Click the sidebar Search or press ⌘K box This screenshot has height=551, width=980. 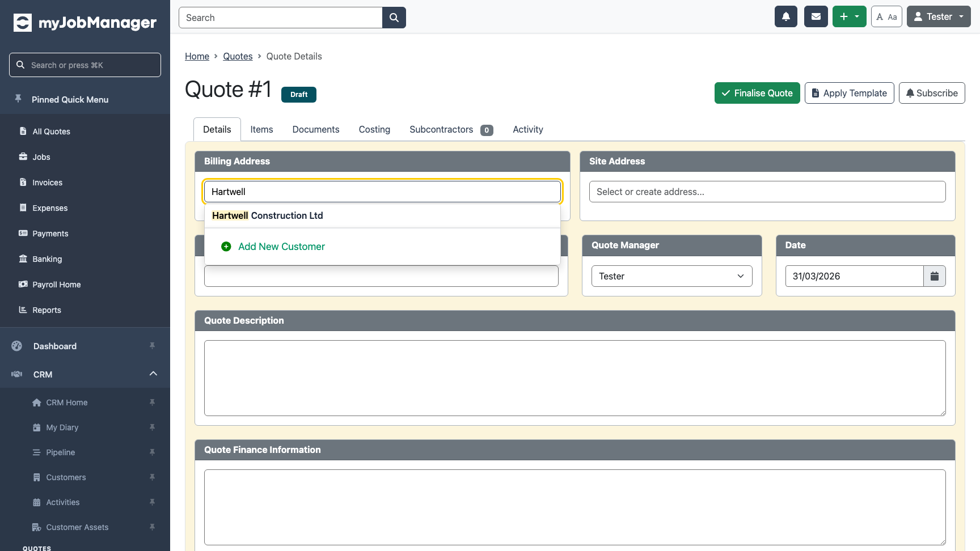pyautogui.click(x=85, y=65)
